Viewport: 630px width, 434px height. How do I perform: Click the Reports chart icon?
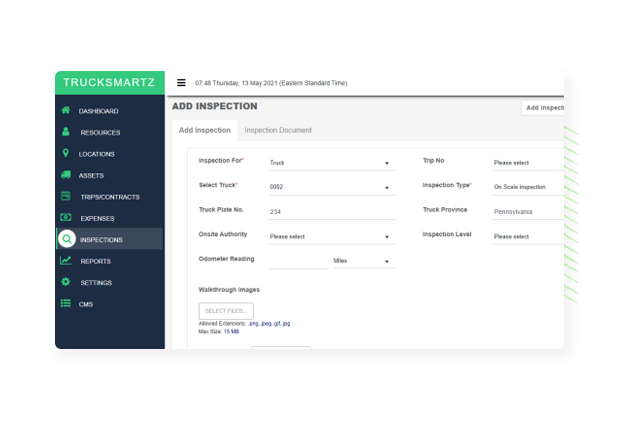[66, 260]
